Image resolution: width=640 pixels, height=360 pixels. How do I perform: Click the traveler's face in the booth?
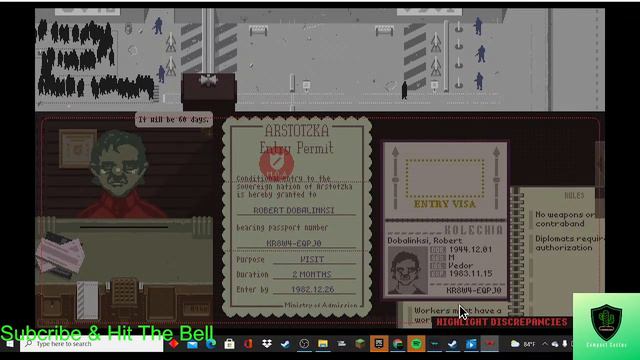(x=118, y=163)
